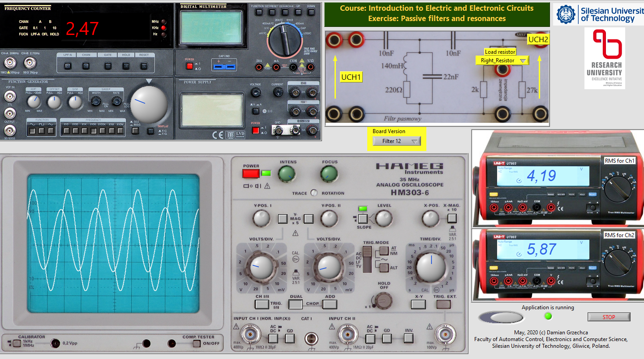Toggle the INV. button for channel II
Screen dimensions: 644x359
point(408,337)
